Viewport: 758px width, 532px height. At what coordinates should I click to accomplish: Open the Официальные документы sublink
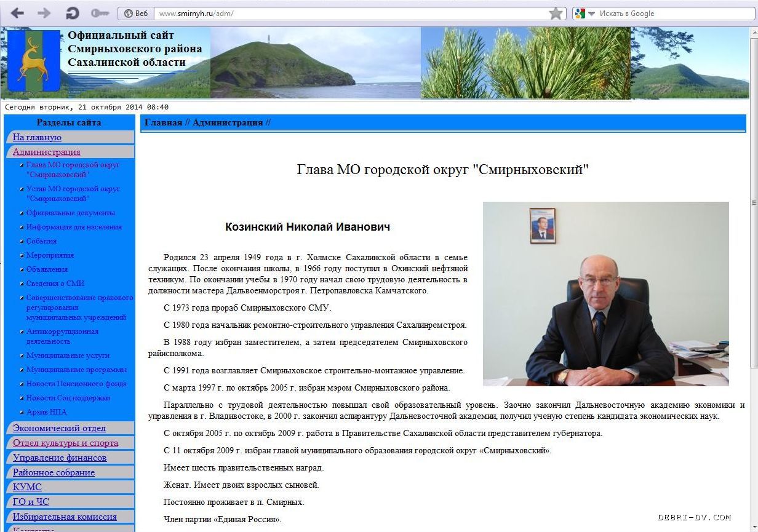tap(70, 213)
